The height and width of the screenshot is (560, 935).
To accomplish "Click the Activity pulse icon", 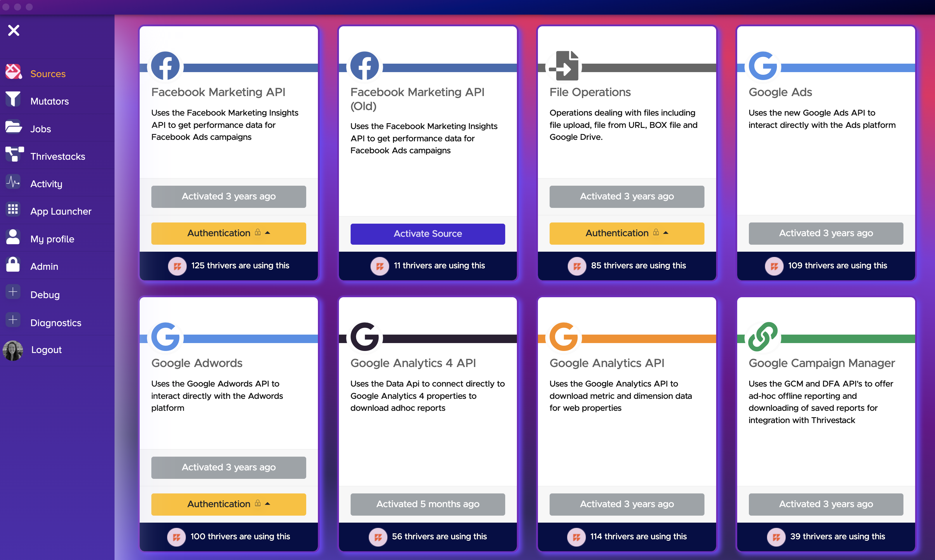I will 13,182.
